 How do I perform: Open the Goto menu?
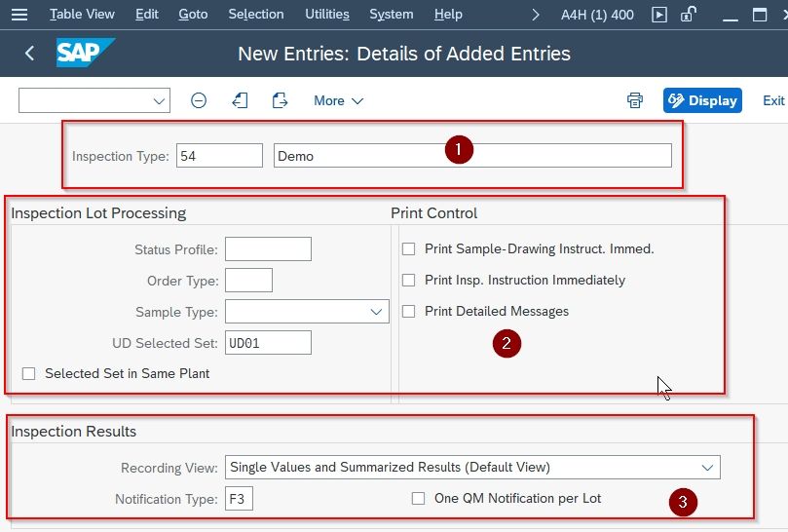193,14
